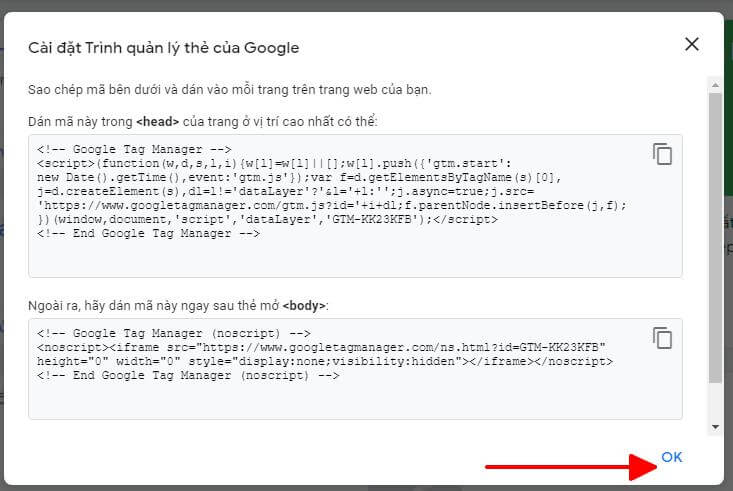This screenshot has height=491, width=733.
Task: Click the dialog's vertical scrollbar thumb
Action: pos(715,238)
